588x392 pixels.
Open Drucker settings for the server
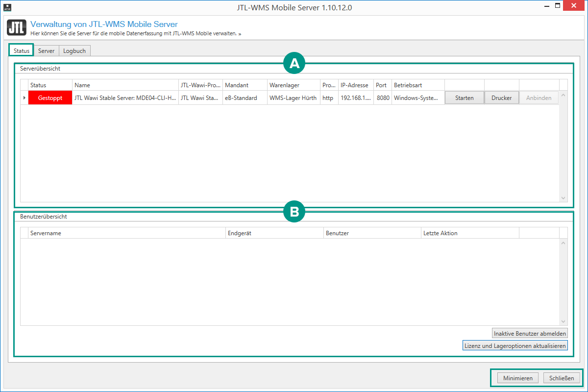[501, 98]
